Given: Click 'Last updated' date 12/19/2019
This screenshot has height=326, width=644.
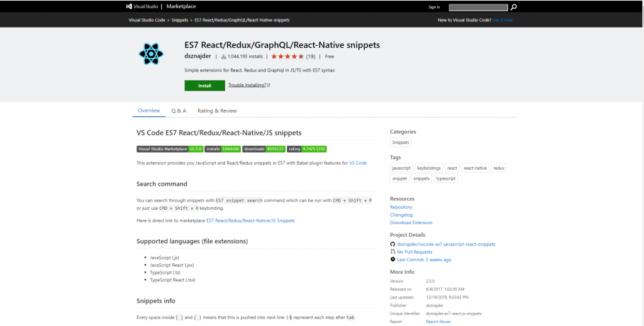Looking at the screenshot, I should click(447, 297).
